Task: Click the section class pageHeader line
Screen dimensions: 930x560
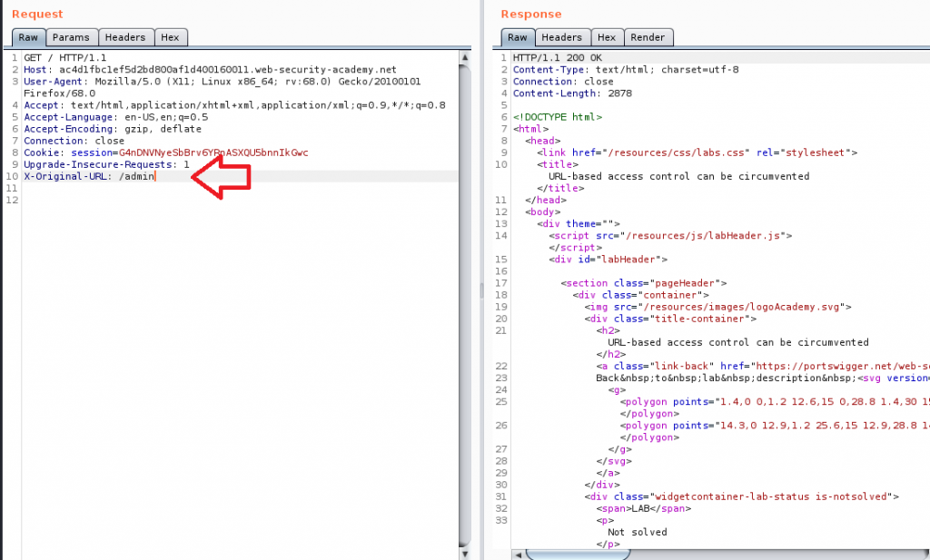Action: click(644, 283)
